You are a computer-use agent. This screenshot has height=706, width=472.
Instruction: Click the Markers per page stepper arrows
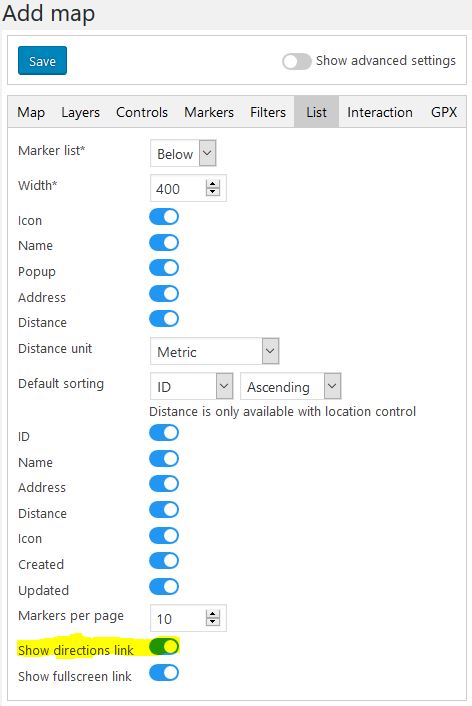pyautogui.click(x=213, y=618)
